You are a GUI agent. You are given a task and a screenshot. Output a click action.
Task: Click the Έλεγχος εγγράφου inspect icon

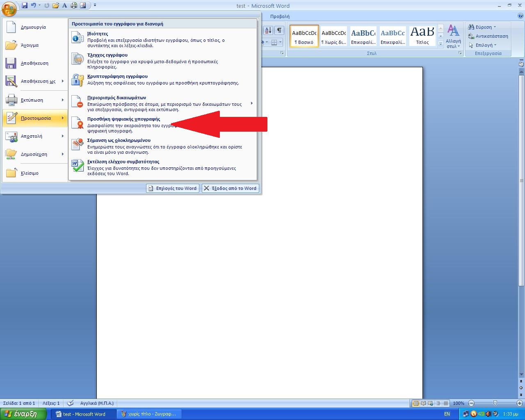[78, 59]
